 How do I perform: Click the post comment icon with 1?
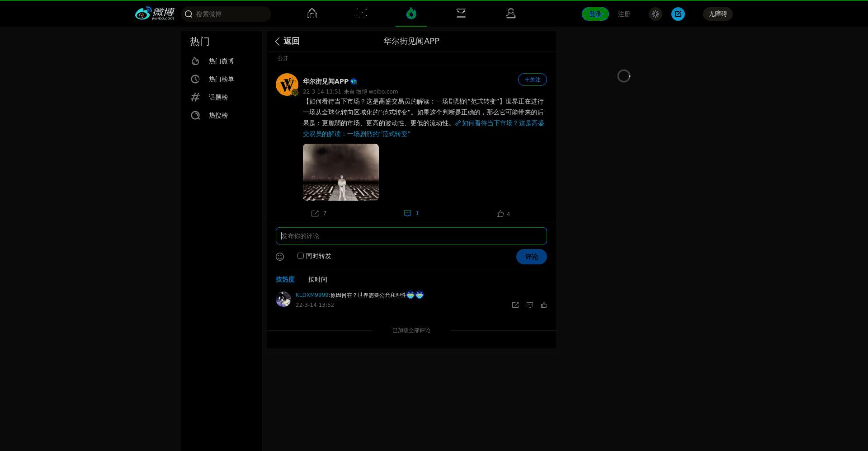(407, 213)
